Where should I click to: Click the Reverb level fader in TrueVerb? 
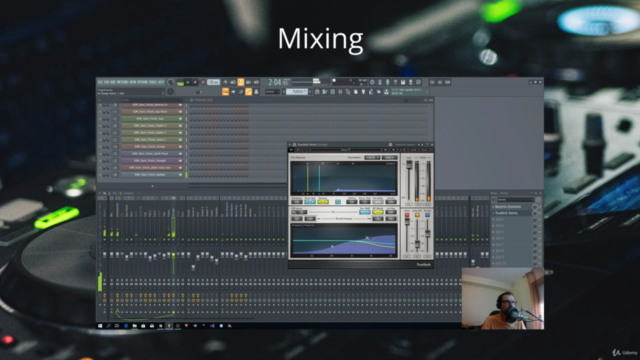click(x=427, y=233)
